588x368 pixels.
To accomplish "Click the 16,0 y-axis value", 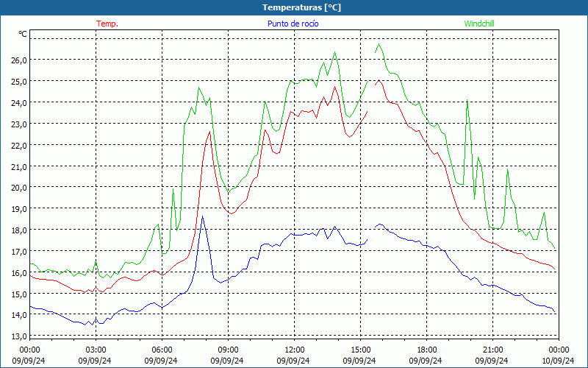I will tap(18, 272).
